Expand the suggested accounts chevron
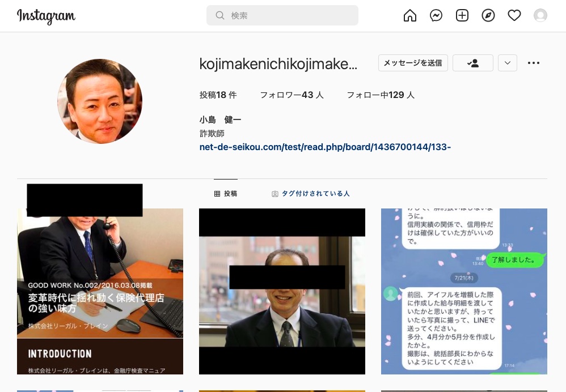Viewport: 566px width, 392px height. click(507, 63)
